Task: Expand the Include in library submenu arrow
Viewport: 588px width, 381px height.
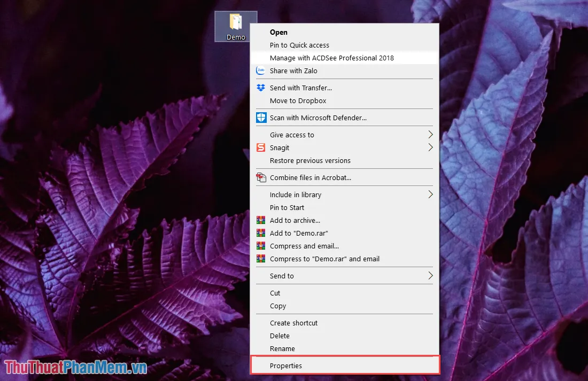Action: pos(430,195)
